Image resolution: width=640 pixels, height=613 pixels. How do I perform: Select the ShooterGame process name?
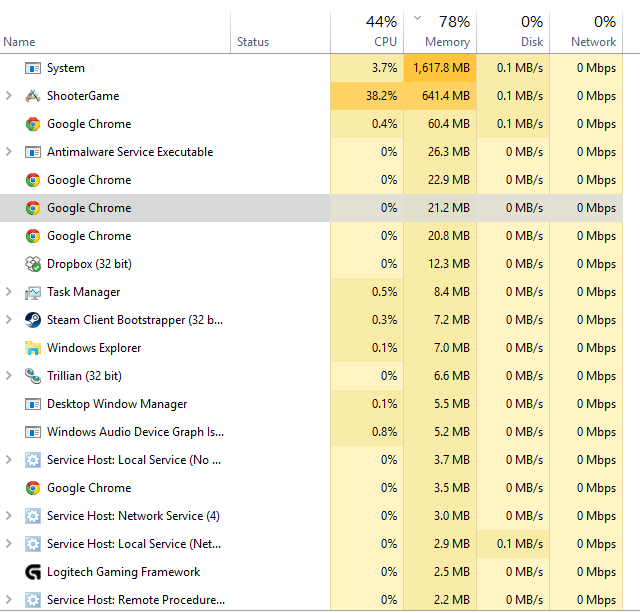tap(83, 96)
